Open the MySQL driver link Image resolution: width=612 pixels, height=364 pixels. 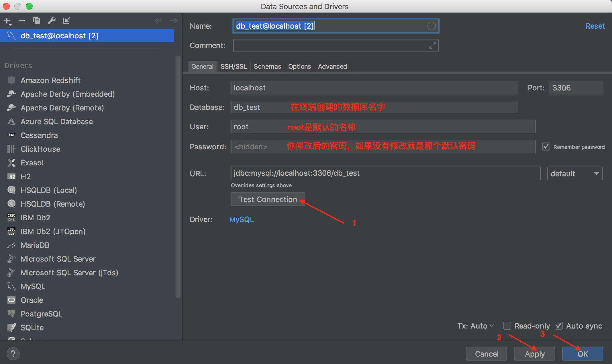pyautogui.click(x=242, y=219)
